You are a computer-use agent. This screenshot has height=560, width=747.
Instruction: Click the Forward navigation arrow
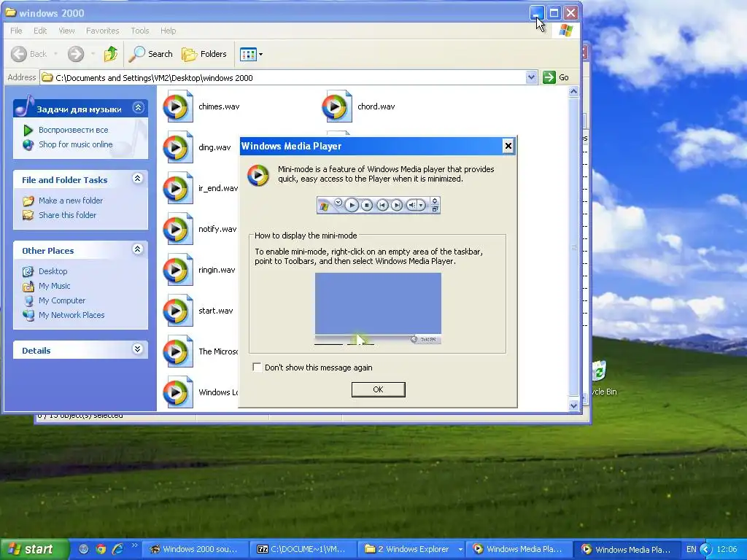pyautogui.click(x=76, y=54)
